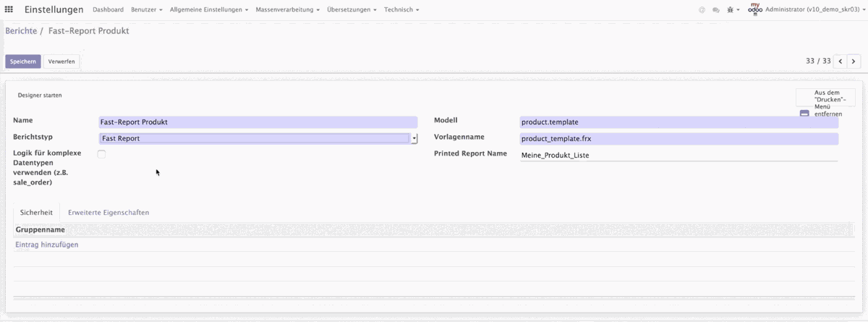
Task: Discard changes with Verwerfen
Action: [61, 62]
